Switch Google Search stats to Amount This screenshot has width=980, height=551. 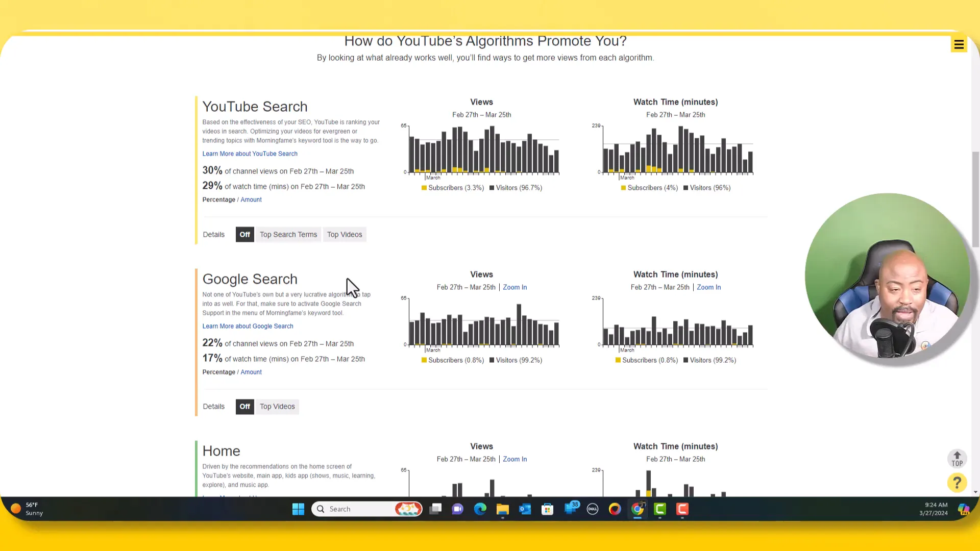(x=251, y=372)
